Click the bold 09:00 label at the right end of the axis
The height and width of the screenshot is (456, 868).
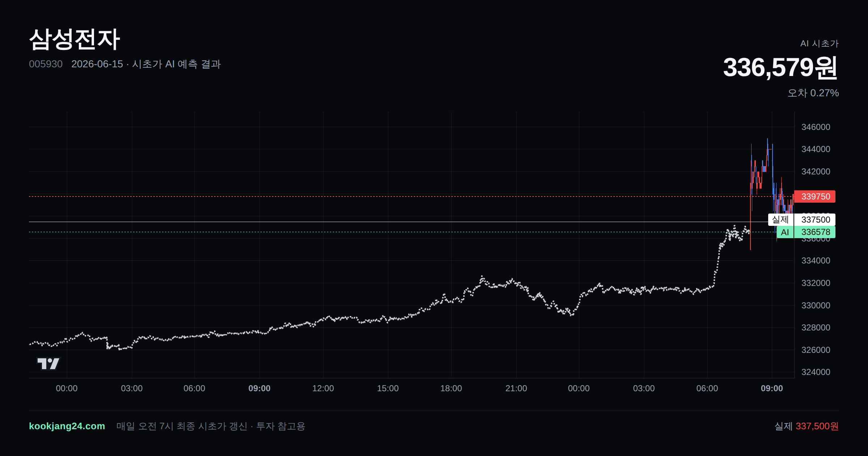772,388
